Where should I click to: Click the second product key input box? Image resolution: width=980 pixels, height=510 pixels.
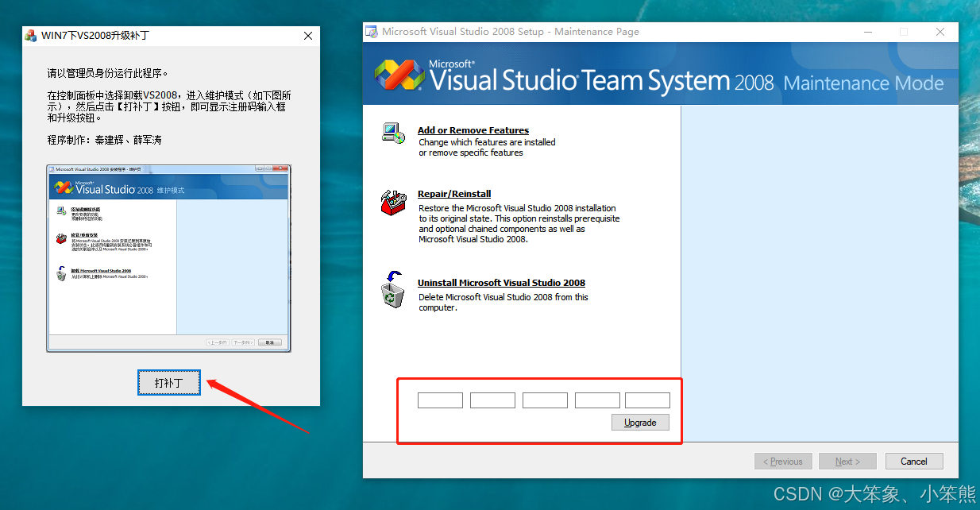coord(492,400)
